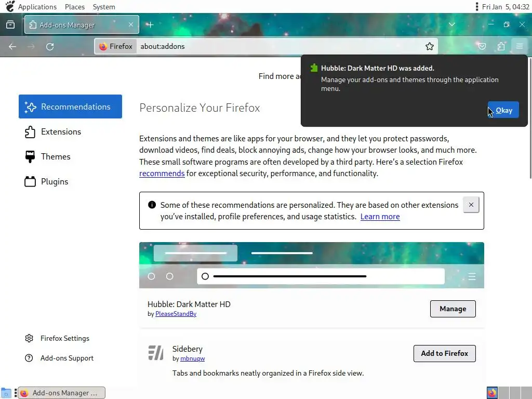
Task: Click the show desktop icon in the bottom panel
Action: pos(6,393)
